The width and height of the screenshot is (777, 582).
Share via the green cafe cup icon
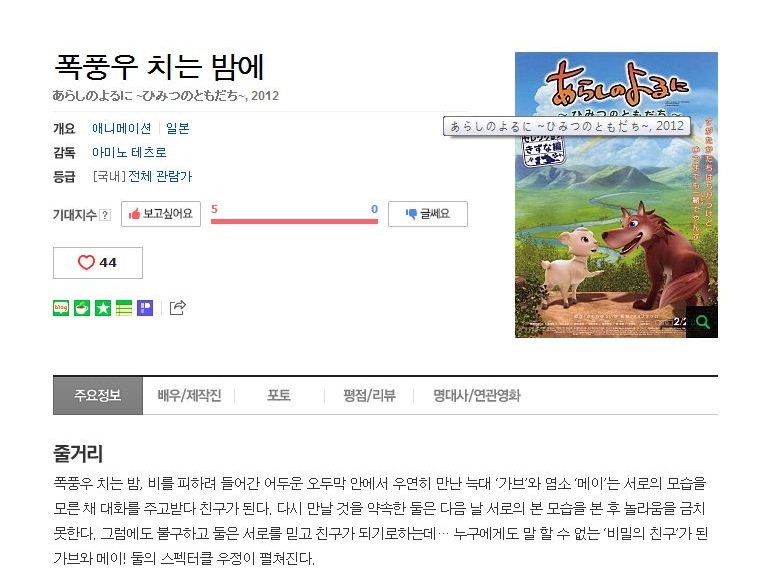coord(82,308)
